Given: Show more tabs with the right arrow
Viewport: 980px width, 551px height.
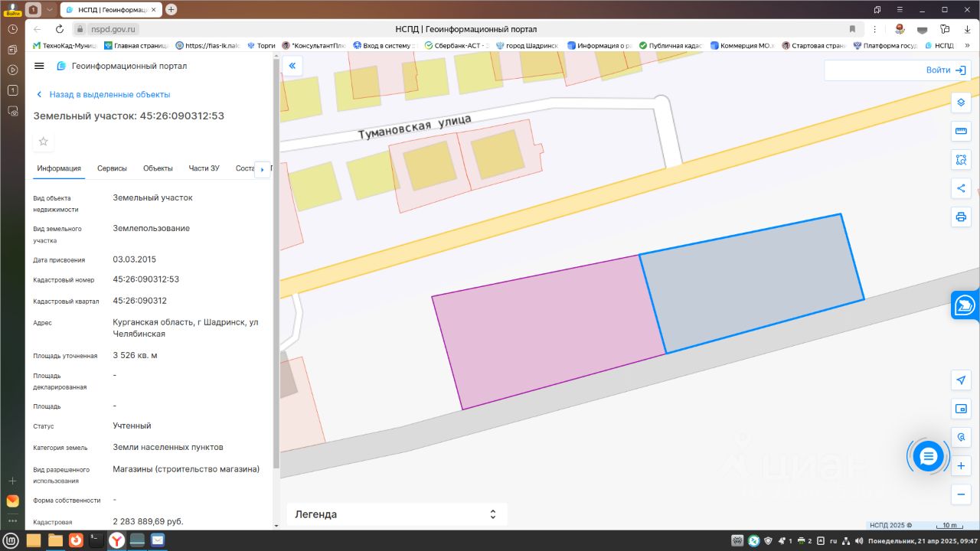Looking at the screenshot, I should click(263, 168).
